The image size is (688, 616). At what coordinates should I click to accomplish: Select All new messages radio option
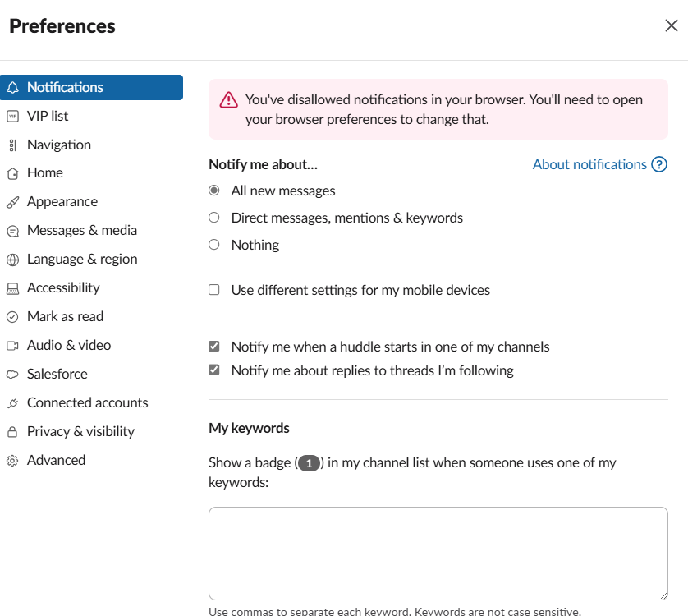[213, 190]
